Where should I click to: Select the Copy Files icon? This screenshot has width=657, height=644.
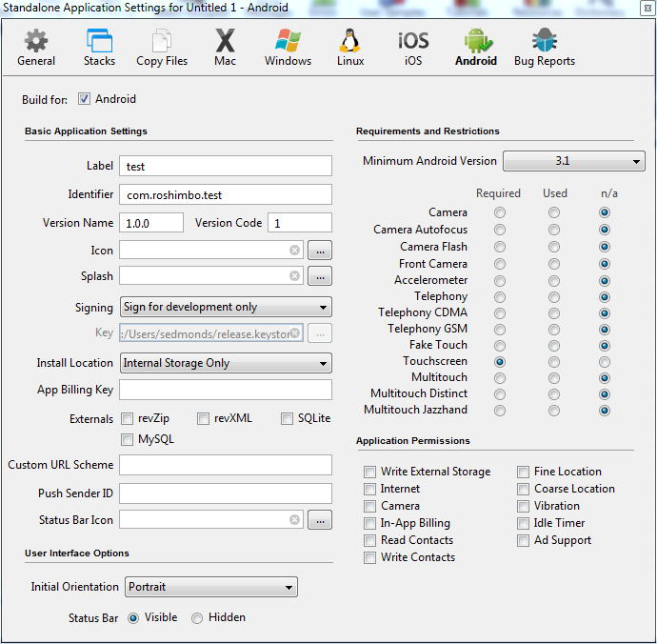pyautogui.click(x=162, y=43)
